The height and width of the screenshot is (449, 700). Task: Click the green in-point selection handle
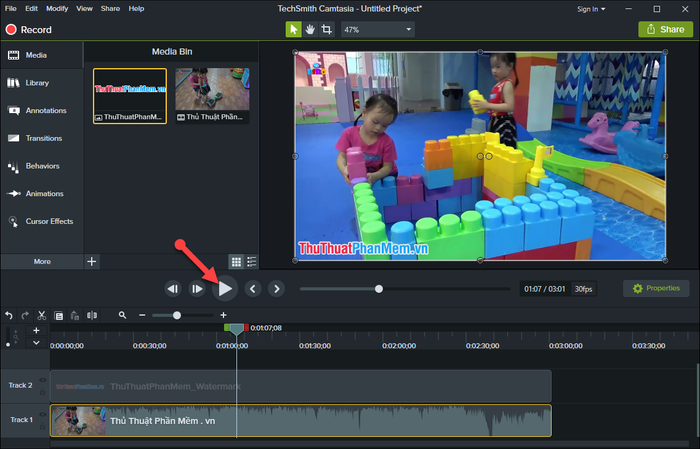(226, 328)
